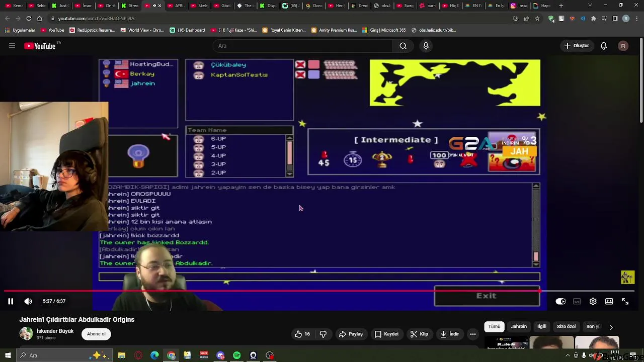Open the İskender Büyük channel avatar
The height and width of the screenshot is (362, 644).
click(x=26, y=333)
